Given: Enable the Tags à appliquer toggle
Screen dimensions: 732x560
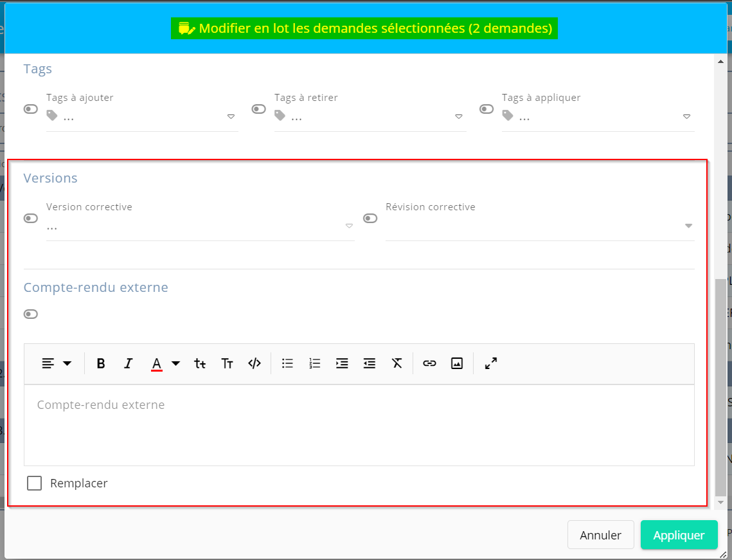Looking at the screenshot, I should tap(487, 109).
